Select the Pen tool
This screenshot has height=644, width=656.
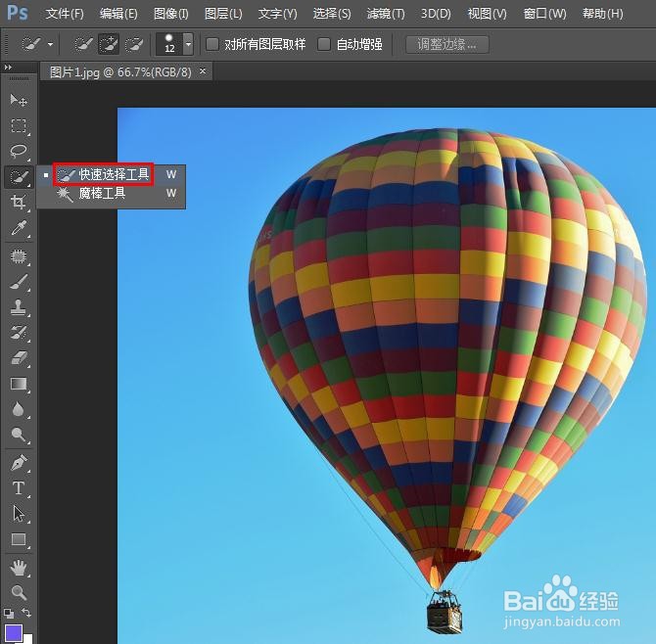click(x=19, y=463)
